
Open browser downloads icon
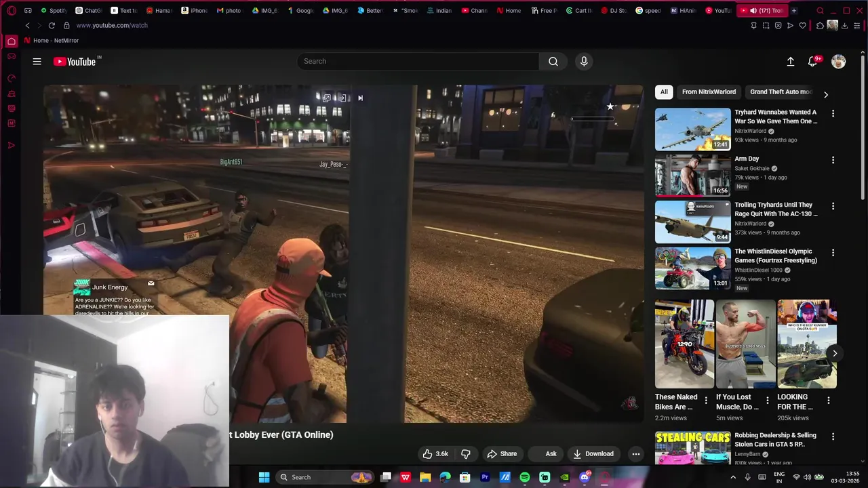pos(844,25)
